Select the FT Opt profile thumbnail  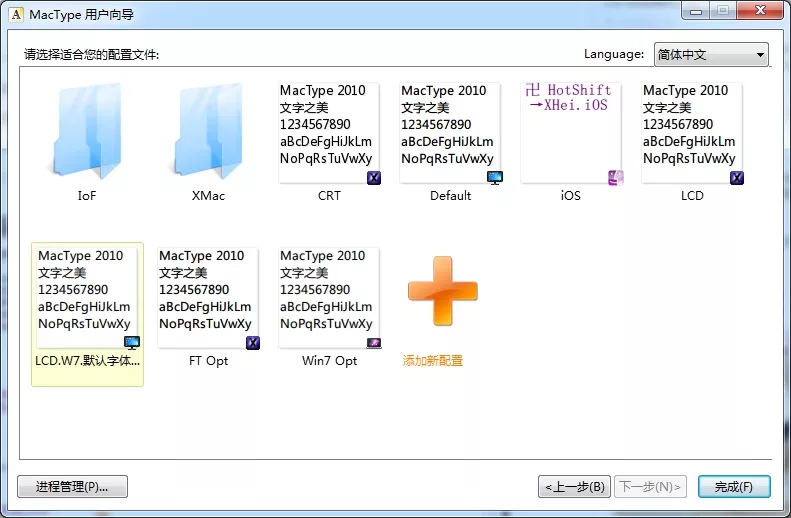point(208,298)
